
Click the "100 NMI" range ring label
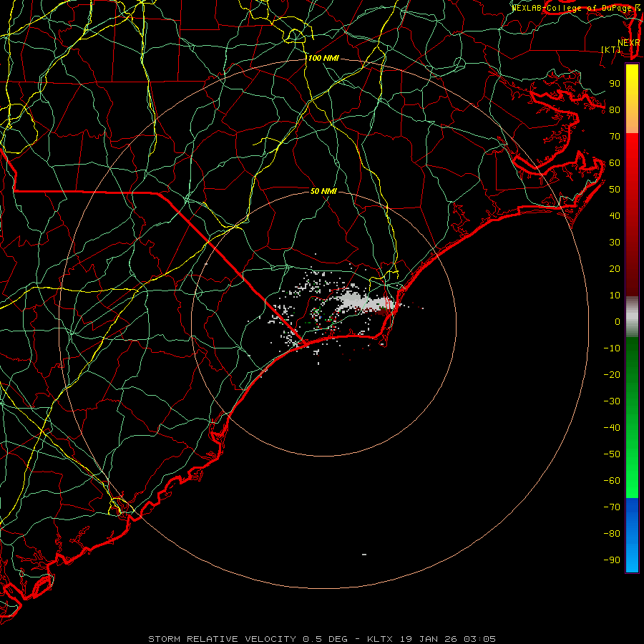pos(323,59)
